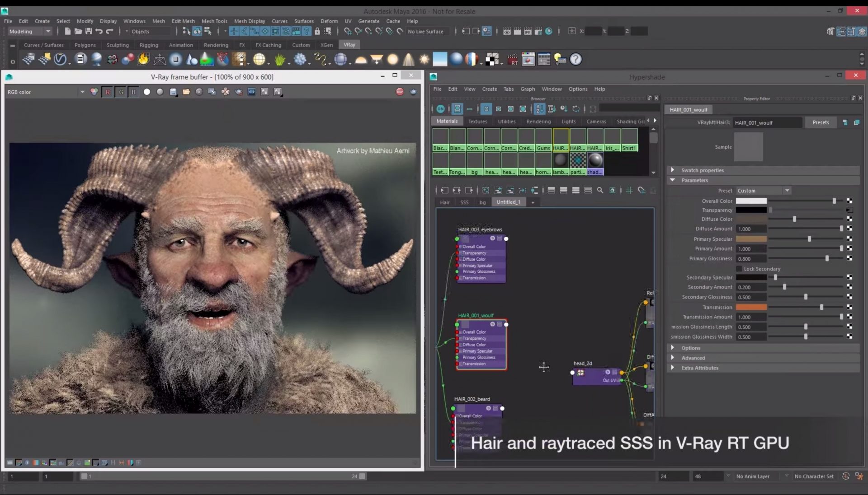Click the V-Ray fire/volume grid shelf icon

tap(143, 59)
